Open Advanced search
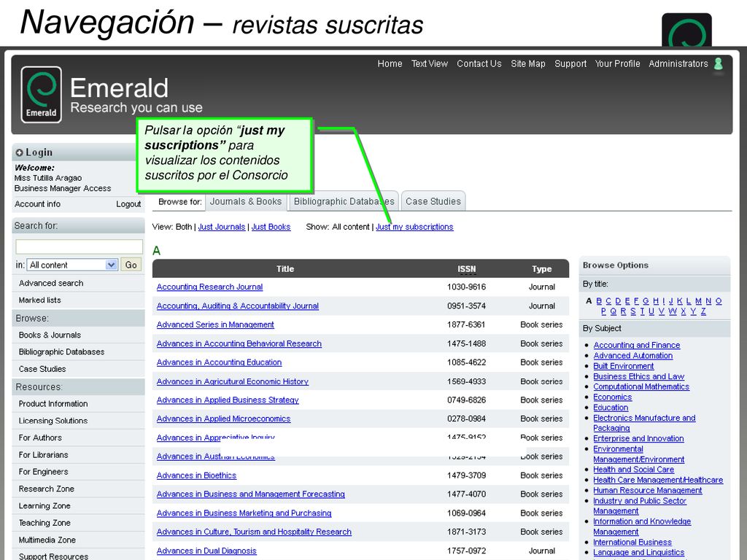This screenshot has height=560, width=747. pos(51,284)
